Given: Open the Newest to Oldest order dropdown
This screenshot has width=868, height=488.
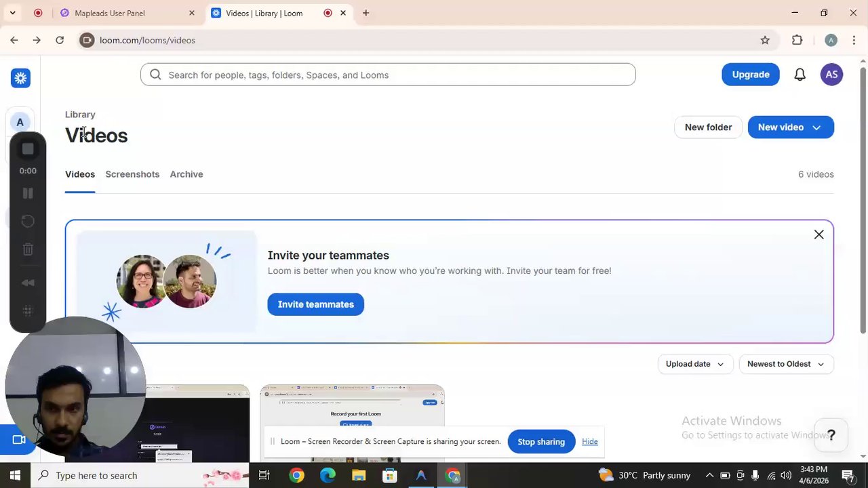Looking at the screenshot, I should tap(786, 364).
